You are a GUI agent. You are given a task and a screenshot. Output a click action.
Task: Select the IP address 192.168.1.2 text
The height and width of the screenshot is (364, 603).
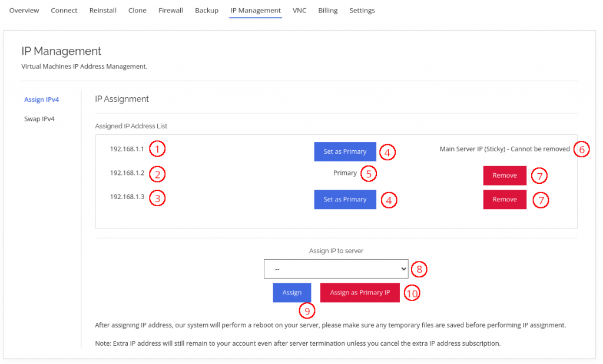[x=127, y=173]
